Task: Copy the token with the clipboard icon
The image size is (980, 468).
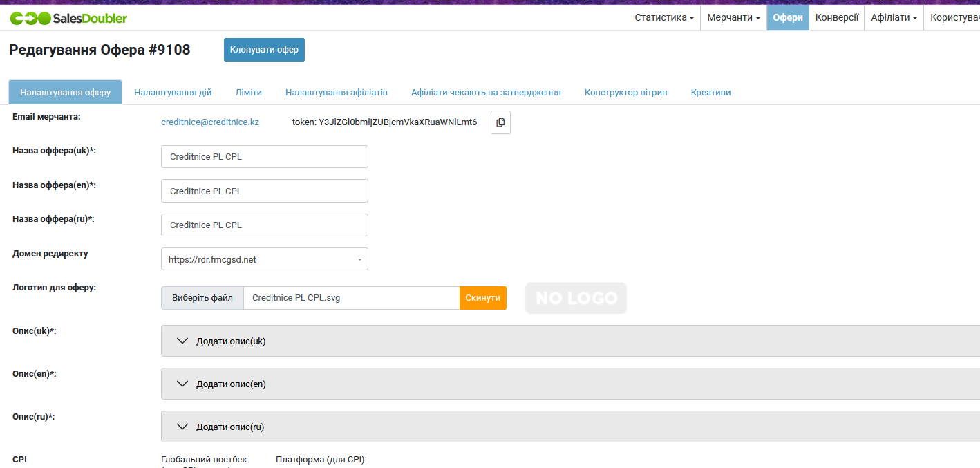Action: click(x=500, y=122)
